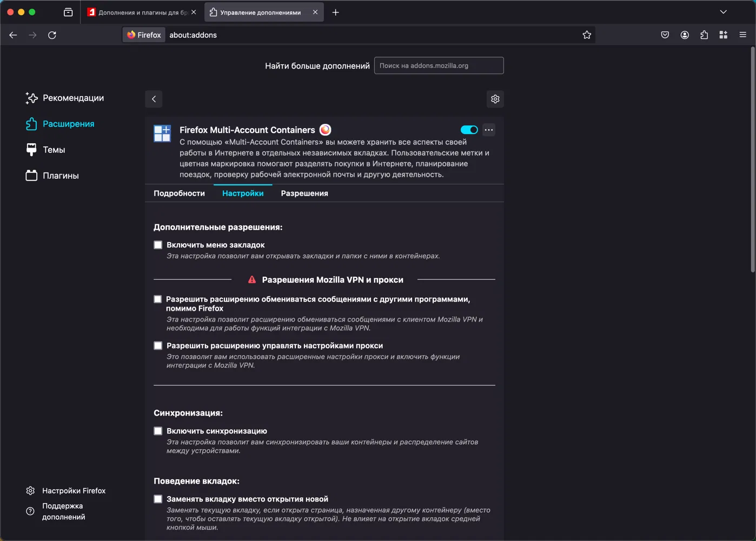The image size is (756, 541).
Task: Click the Firefox Multi-Account Containers title
Action: pyautogui.click(x=247, y=130)
